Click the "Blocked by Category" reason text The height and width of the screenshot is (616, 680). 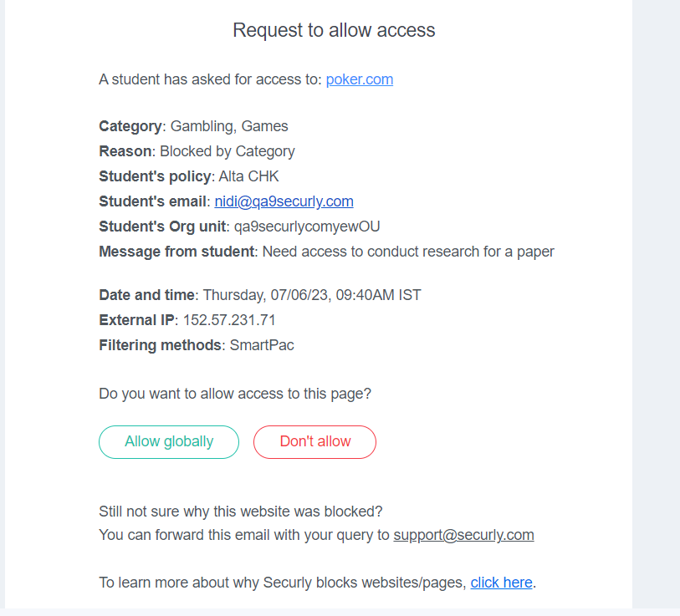pos(228,151)
